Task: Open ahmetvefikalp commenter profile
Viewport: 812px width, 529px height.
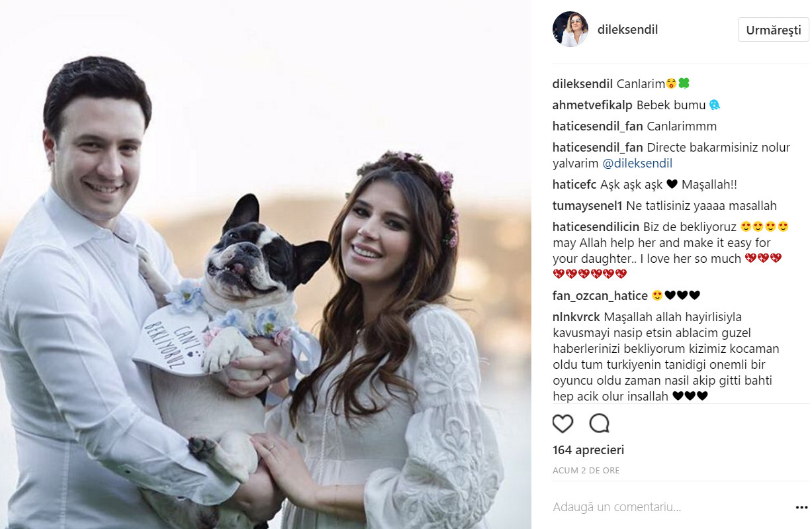Action: [x=592, y=105]
